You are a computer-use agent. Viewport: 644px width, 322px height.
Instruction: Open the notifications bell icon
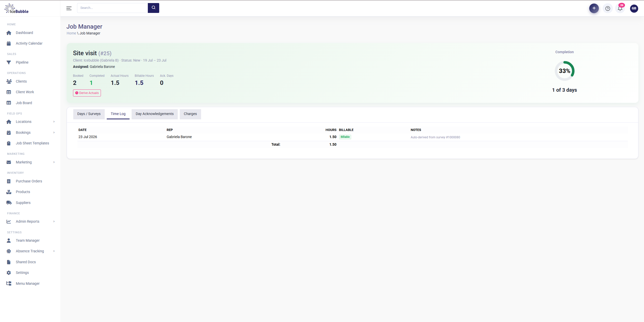pos(620,8)
